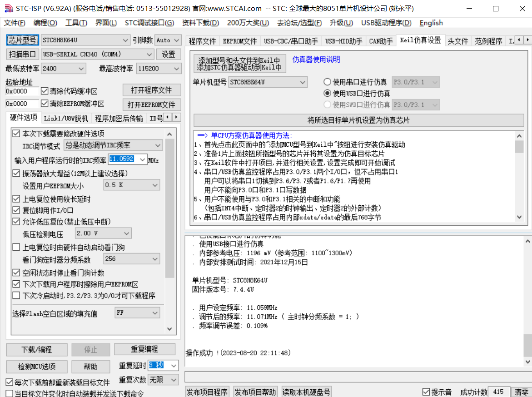532x397 pixels.
Task: Open the 工具(T) menu
Action: pyautogui.click(x=76, y=23)
